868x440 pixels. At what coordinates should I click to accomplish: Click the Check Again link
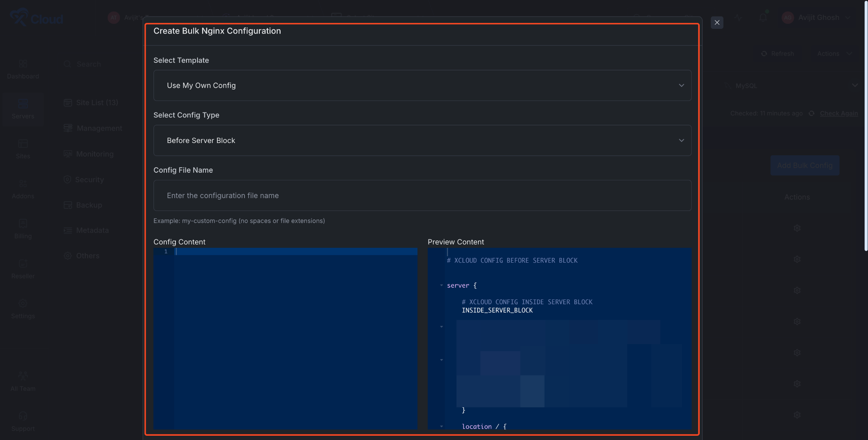(838, 113)
